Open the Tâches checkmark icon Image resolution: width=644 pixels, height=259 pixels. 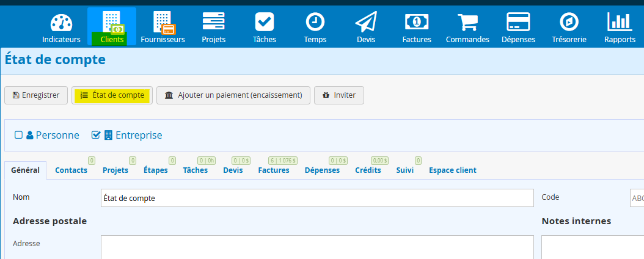click(x=264, y=23)
